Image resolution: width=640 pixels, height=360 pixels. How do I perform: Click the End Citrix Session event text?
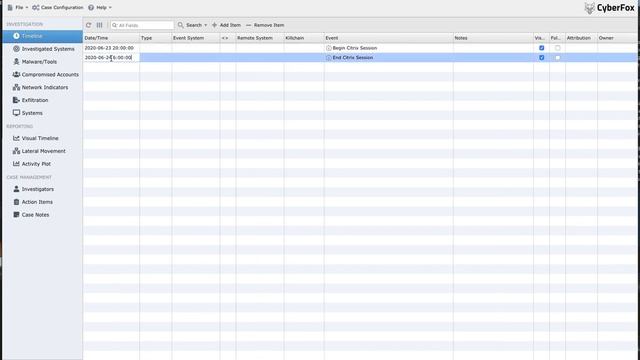click(353, 58)
